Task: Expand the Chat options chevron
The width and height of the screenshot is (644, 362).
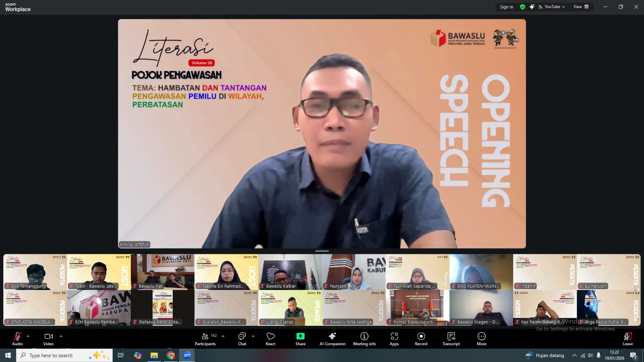Action: click(252, 336)
